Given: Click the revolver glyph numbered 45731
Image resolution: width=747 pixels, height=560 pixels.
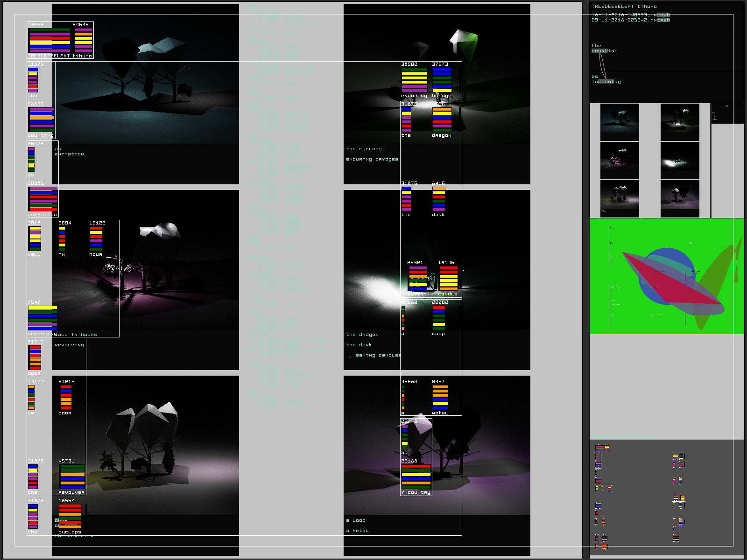Looking at the screenshot, I should pos(72,477).
